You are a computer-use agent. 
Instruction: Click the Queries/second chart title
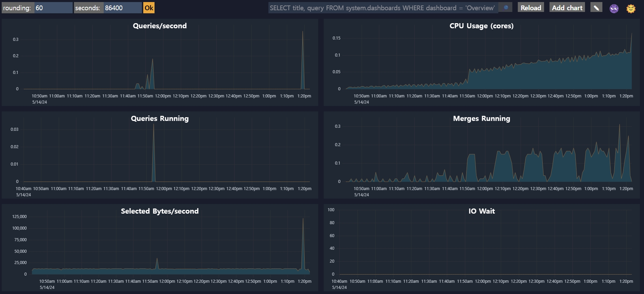click(160, 26)
